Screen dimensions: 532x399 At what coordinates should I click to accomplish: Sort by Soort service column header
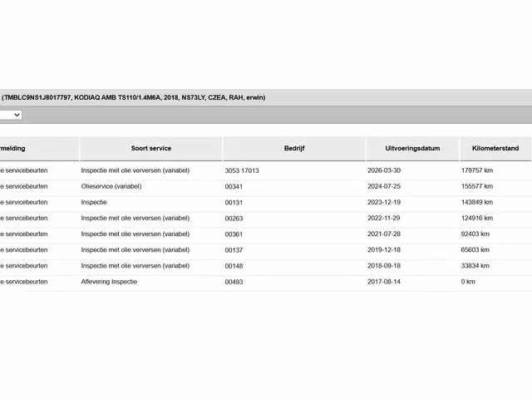(151, 148)
